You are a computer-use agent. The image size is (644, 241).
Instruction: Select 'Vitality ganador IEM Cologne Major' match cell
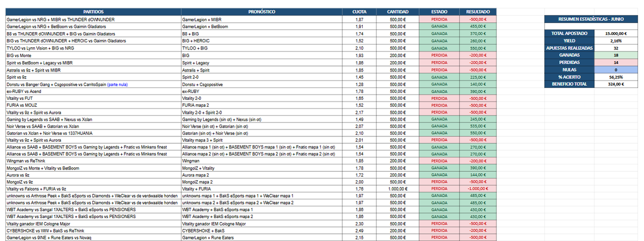[93, 224]
